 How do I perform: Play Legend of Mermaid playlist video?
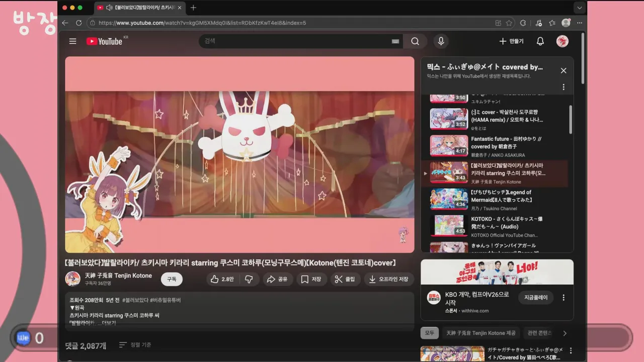(495, 199)
